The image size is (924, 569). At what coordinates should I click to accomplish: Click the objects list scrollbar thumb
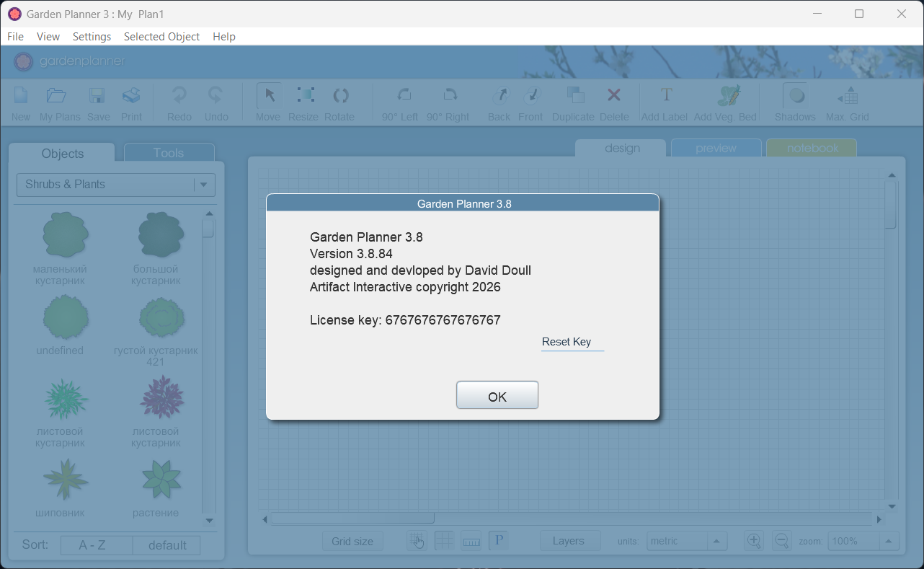pyautogui.click(x=208, y=229)
